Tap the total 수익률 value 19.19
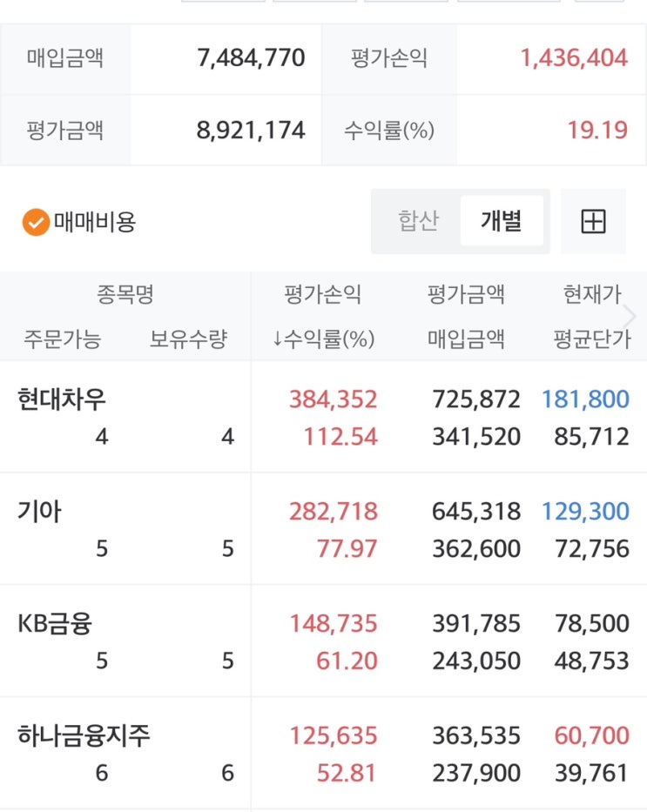Screen dimensions: 647x812 point(597,131)
